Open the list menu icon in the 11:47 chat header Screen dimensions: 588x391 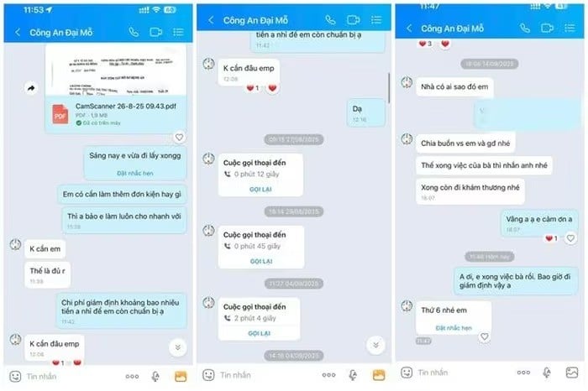coord(570,28)
